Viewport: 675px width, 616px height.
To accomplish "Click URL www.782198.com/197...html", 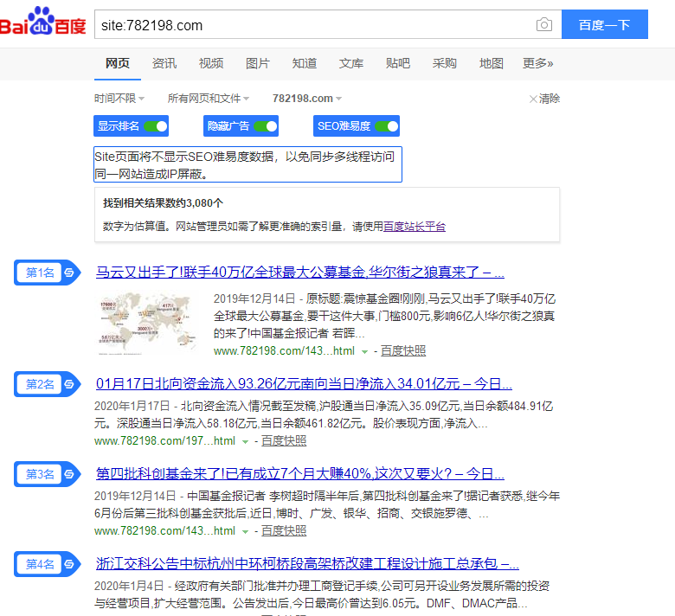I will pyautogui.click(x=165, y=440).
